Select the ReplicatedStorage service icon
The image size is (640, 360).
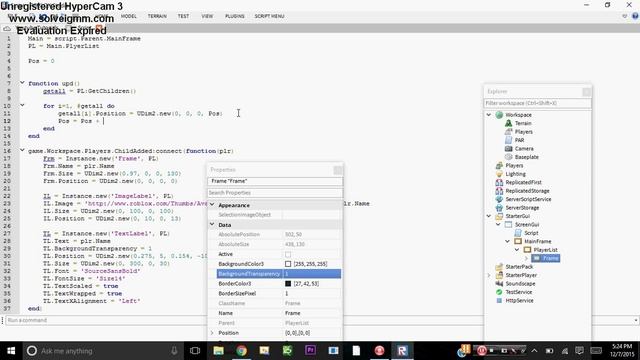(499, 191)
